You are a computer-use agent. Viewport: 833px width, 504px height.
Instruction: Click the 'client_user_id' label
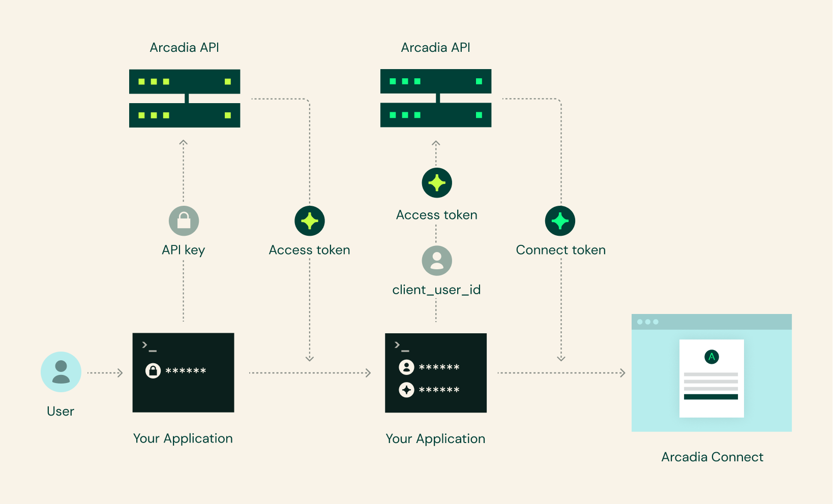pos(436,290)
